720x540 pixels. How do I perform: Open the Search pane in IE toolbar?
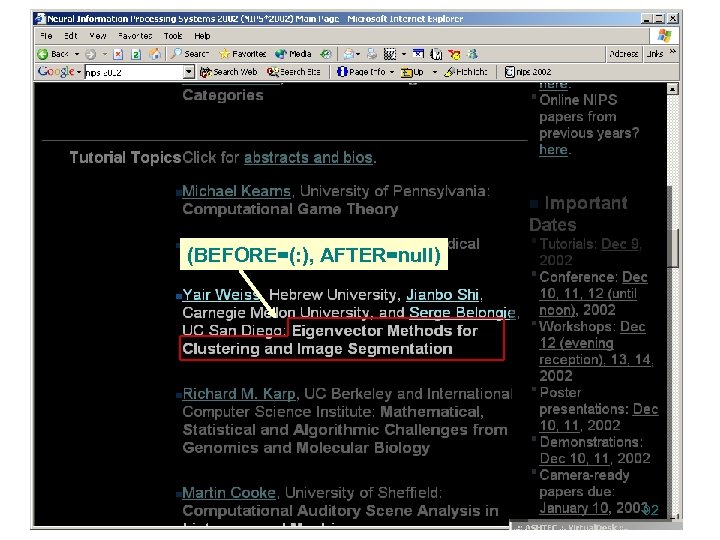point(190,54)
